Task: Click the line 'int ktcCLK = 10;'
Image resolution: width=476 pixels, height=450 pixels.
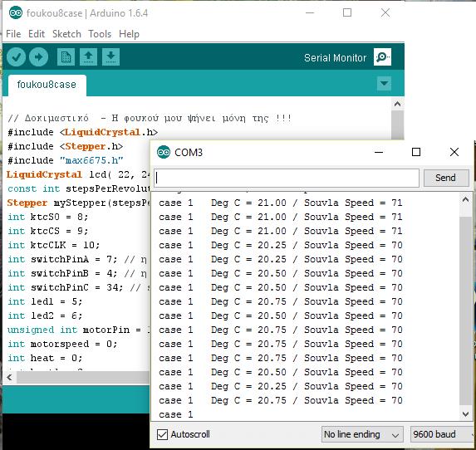Action: tap(53, 245)
